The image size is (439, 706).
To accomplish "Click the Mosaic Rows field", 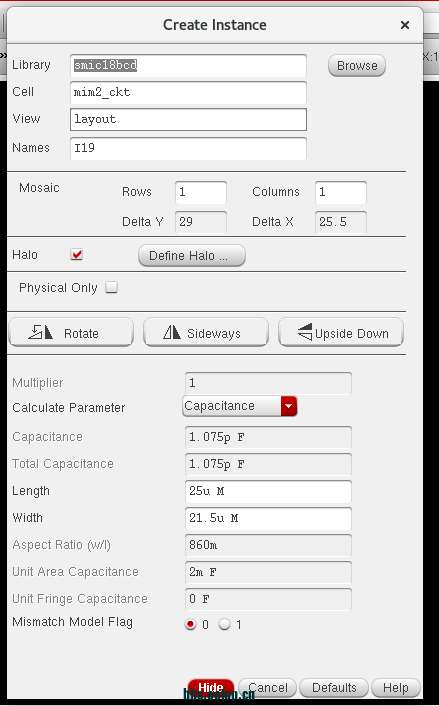I will pyautogui.click(x=201, y=192).
